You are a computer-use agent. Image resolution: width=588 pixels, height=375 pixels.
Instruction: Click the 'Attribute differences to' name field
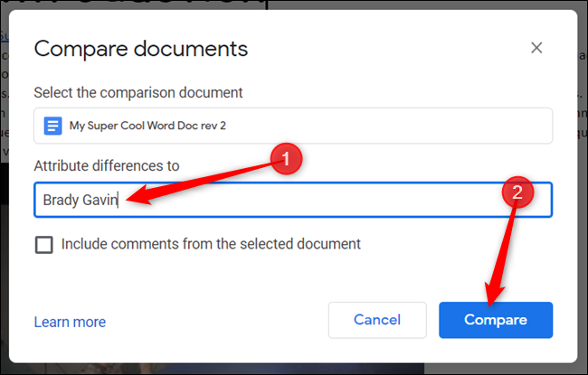click(x=293, y=200)
